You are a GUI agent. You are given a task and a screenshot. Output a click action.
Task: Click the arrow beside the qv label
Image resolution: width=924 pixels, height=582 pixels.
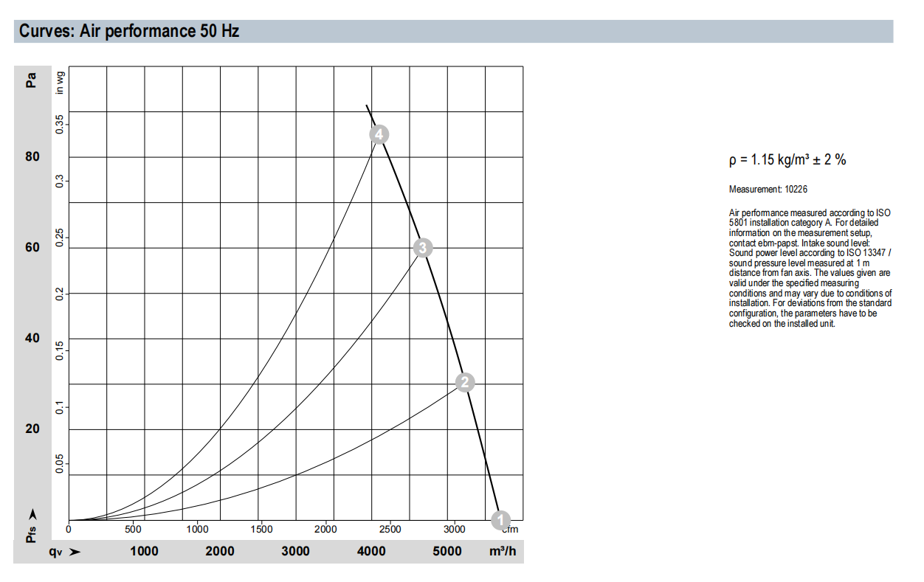75,552
